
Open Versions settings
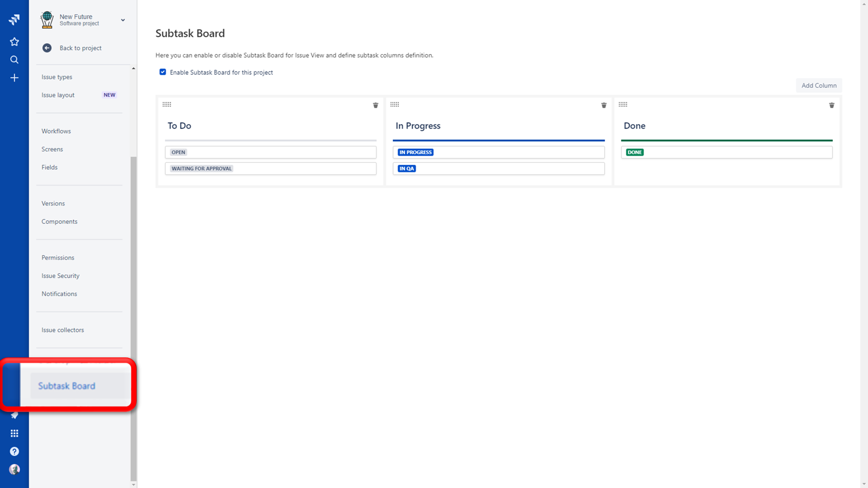point(53,203)
